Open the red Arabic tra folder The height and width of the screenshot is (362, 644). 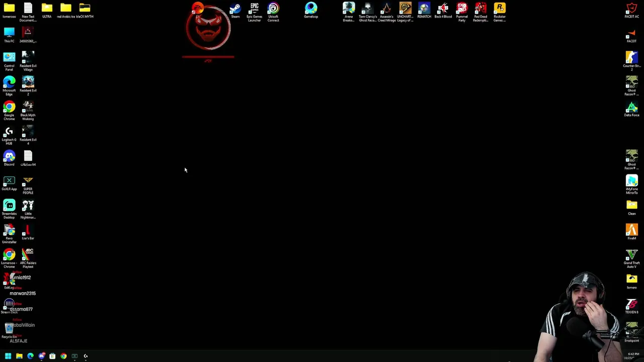[66, 11]
